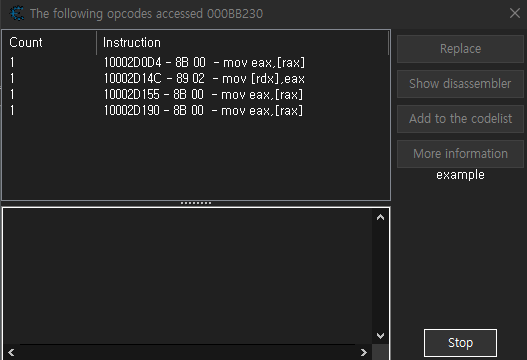
Task: Click the dotted splitter handle between panes
Action: (196, 203)
